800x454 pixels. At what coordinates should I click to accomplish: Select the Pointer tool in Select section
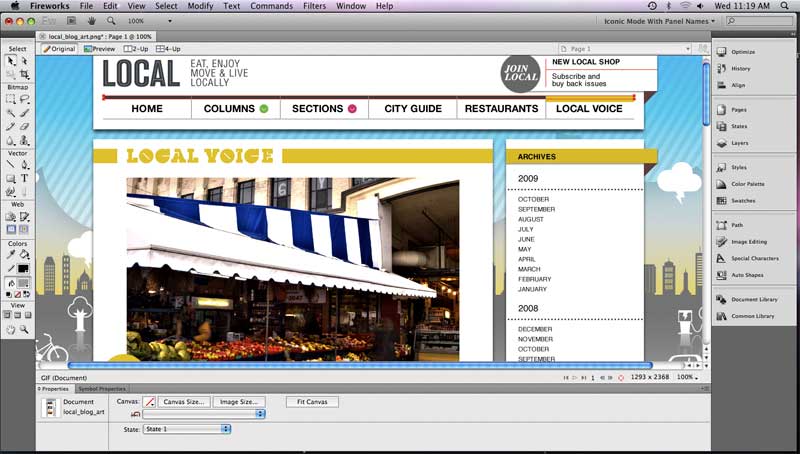coord(11,61)
